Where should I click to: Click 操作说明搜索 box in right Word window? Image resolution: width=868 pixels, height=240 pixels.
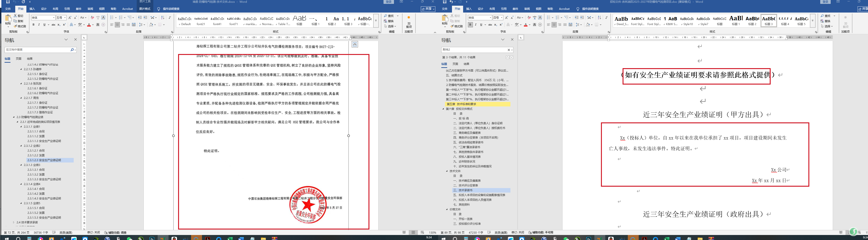588,9
